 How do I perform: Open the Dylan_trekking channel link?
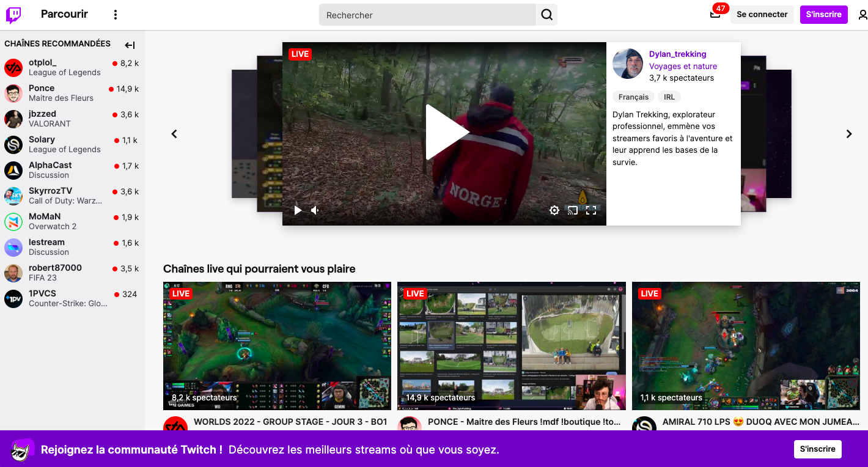[677, 54]
